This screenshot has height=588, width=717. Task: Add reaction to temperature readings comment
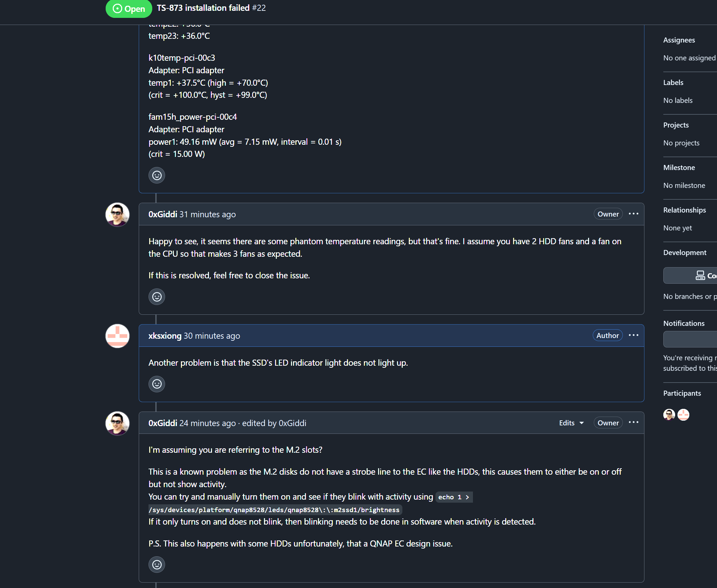click(x=157, y=175)
